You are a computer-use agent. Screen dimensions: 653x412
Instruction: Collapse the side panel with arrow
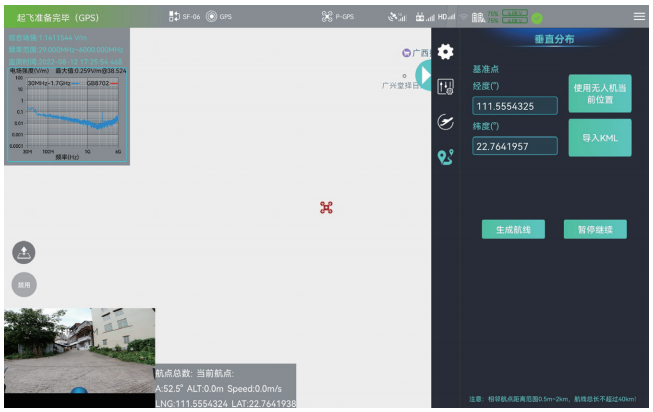(424, 75)
